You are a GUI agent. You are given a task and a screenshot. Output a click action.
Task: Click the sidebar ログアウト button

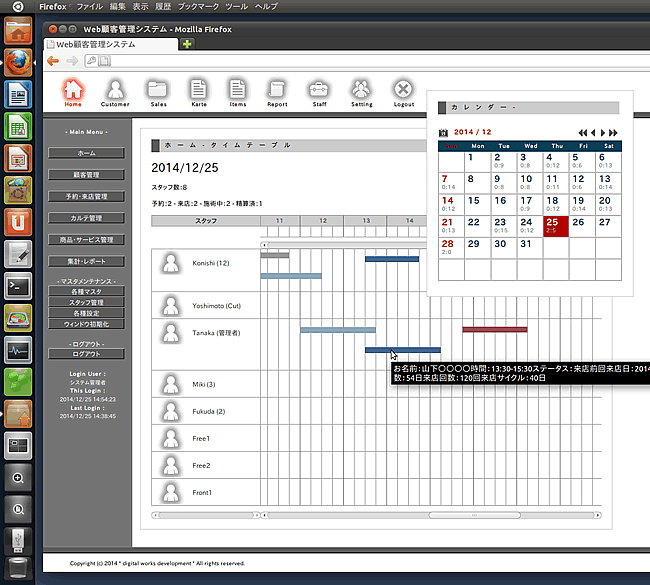pos(86,354)
